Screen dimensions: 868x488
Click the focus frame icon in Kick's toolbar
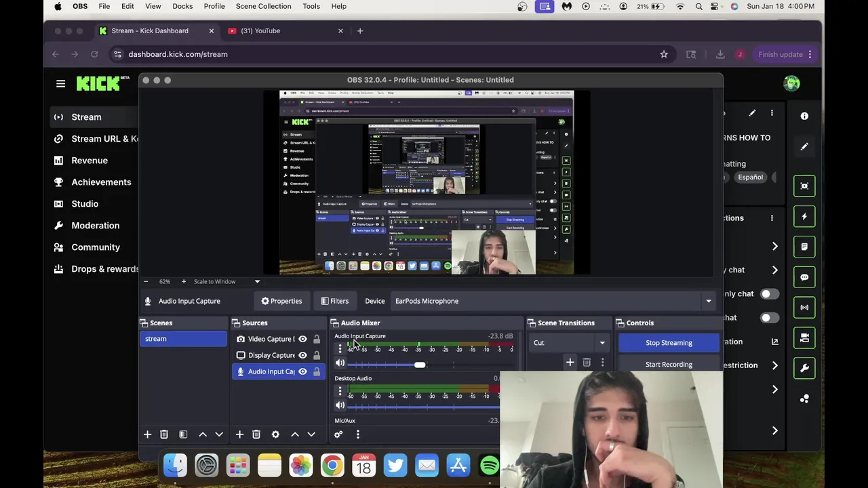(804, 186)
